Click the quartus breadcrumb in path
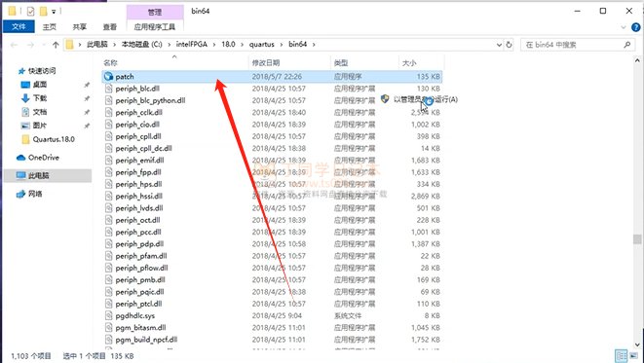This screenshot has height=363, width=644. (x=262, y=45)
